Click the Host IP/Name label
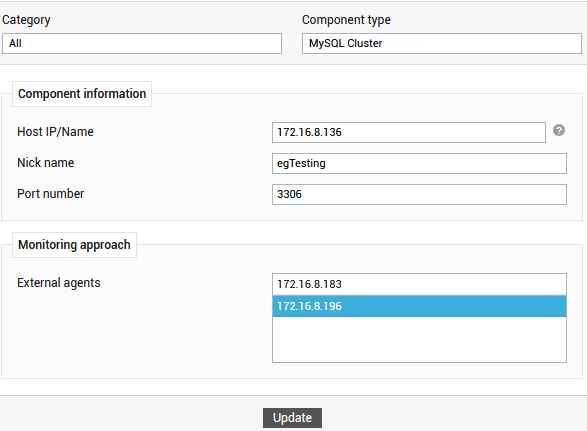Viewport: 587px width, 431px height. point(55,132)
